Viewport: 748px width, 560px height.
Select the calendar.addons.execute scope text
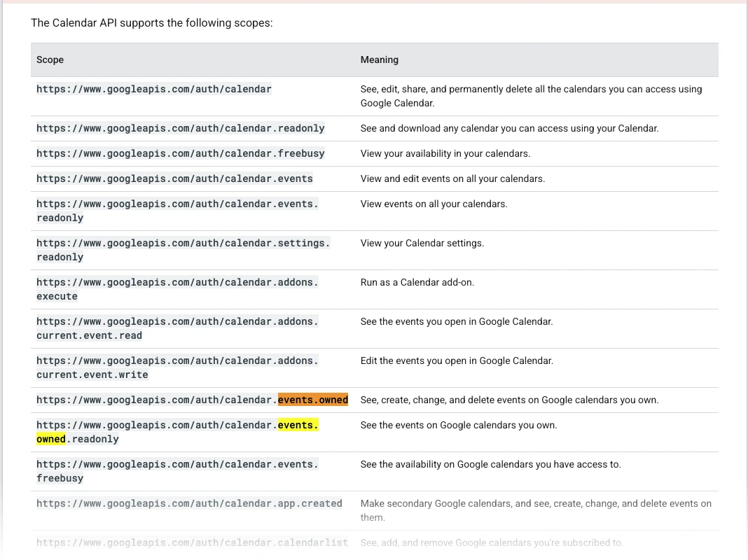click(x=177, y=289)
